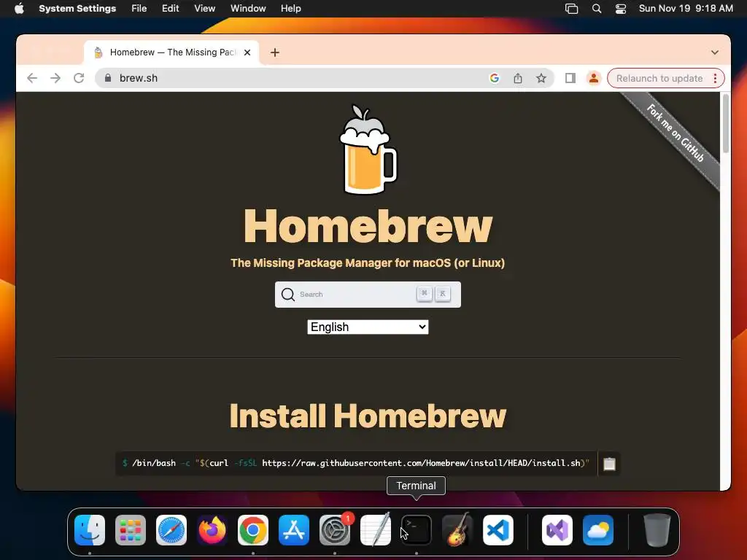The height and width of the screenshot is (560, 747).
Task: Go forward in Chrome history
Action: 55,78
